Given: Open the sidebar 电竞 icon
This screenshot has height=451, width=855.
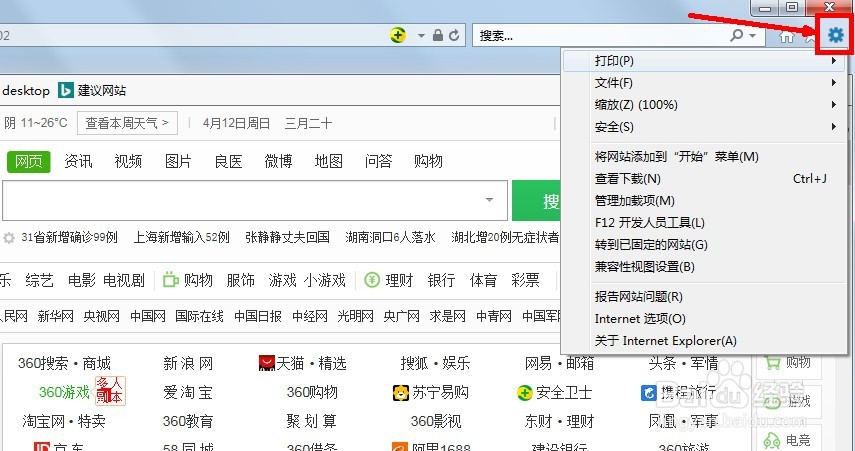Looking at the screenshot, I should (x=772, y=440).
